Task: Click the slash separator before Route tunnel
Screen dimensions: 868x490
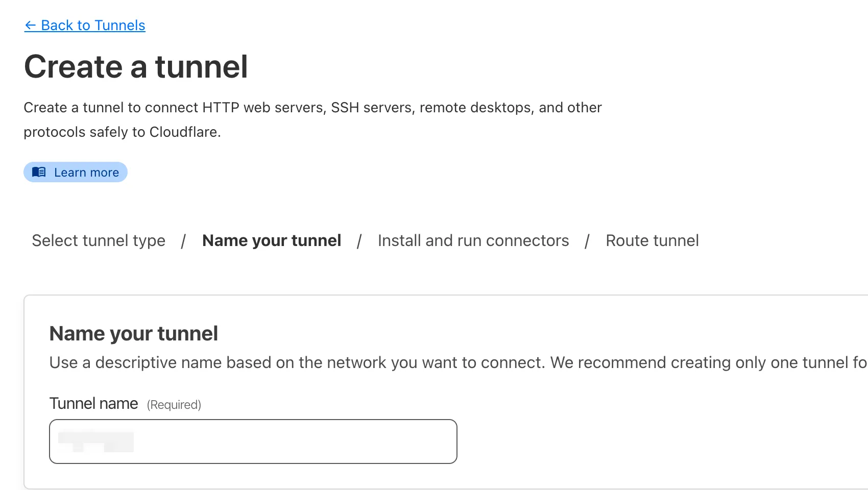Action: 587,241
